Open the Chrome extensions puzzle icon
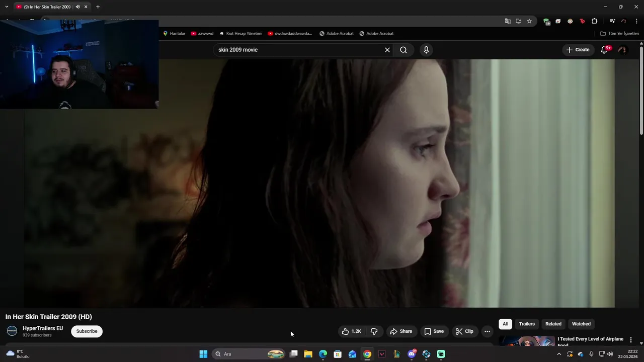The height and width of the screenshot is (362, 644). (595, 21)
